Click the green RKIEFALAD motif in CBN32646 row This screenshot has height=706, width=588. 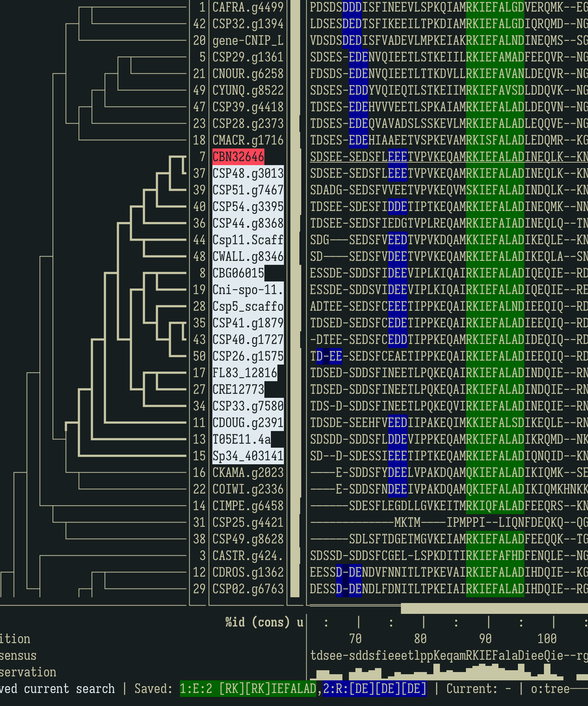click(x=495, y=157)
